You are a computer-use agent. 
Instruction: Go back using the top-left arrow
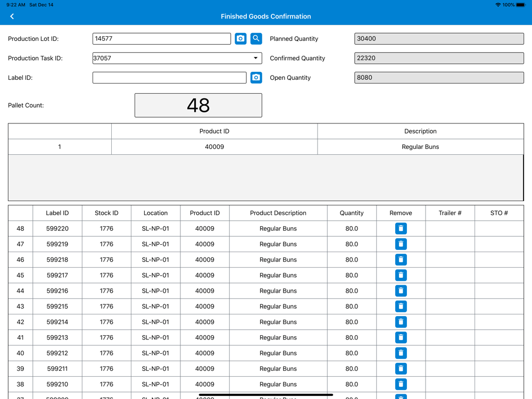[x=12, y=16]
